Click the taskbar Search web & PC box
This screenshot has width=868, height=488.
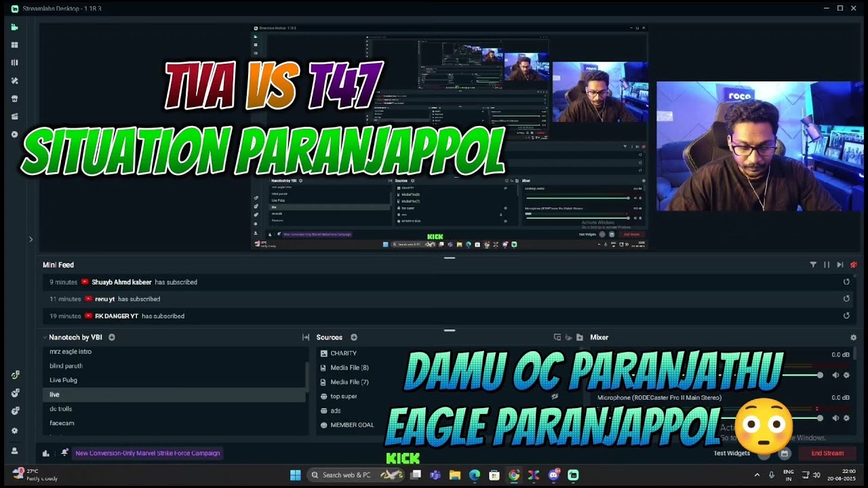(357, 475)
